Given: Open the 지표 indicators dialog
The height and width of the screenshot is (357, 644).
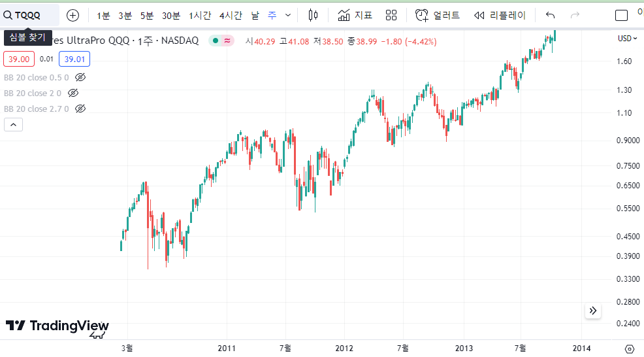Looking at the screenshot, I should point(355,15).
